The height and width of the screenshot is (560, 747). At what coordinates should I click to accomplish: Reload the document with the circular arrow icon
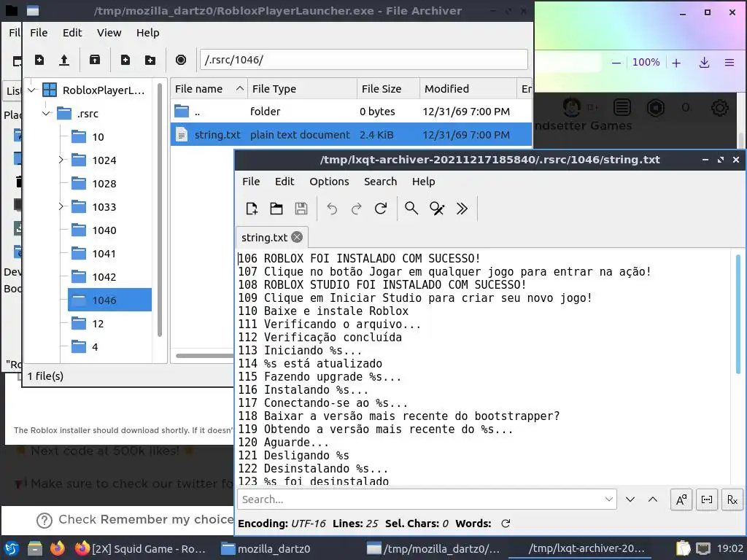pyautogui.click(x=381, y=209)
